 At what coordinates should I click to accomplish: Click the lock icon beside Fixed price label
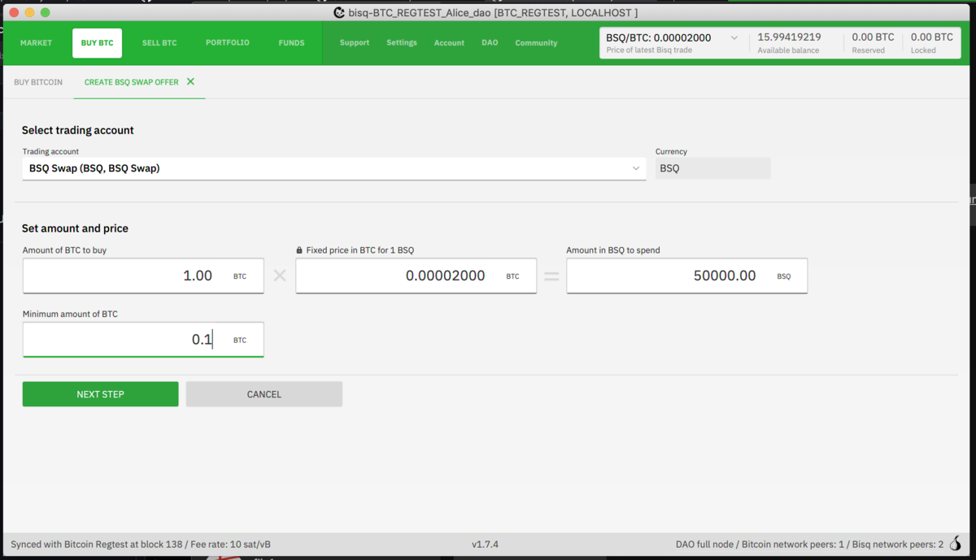coord(299,250)
